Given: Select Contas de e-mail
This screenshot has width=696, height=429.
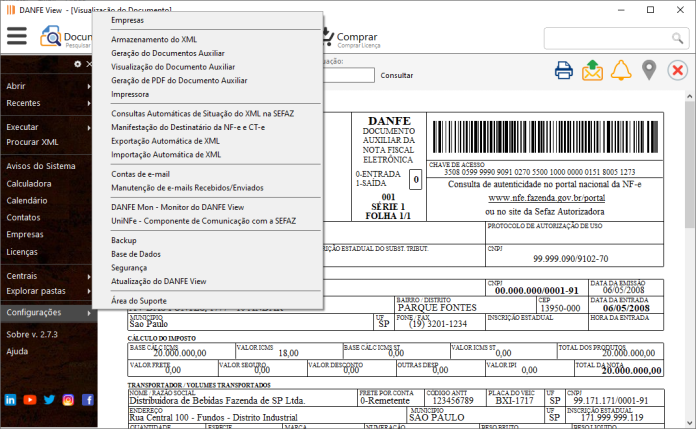Looking at the screenshot, I should click(140, 174).
